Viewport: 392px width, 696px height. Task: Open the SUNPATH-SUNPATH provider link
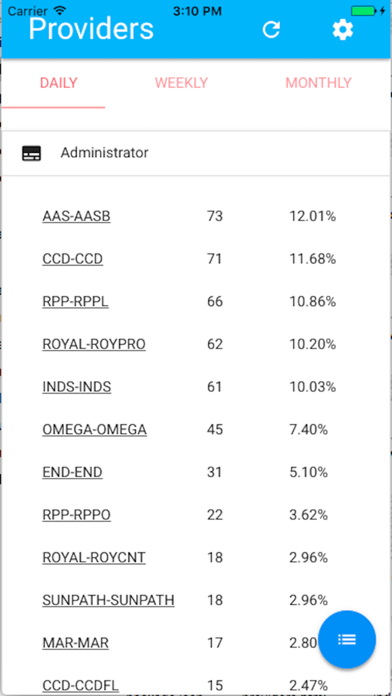click(x=108, y=600)
